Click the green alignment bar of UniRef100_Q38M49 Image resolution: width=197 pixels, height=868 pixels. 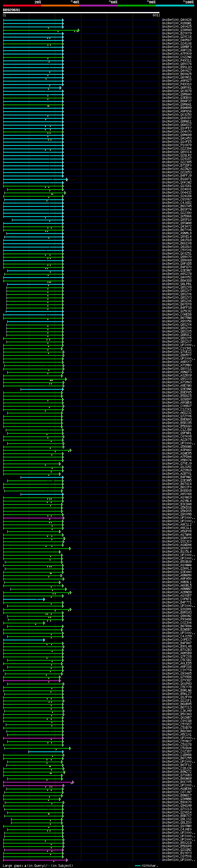click(x=42, y=30)
